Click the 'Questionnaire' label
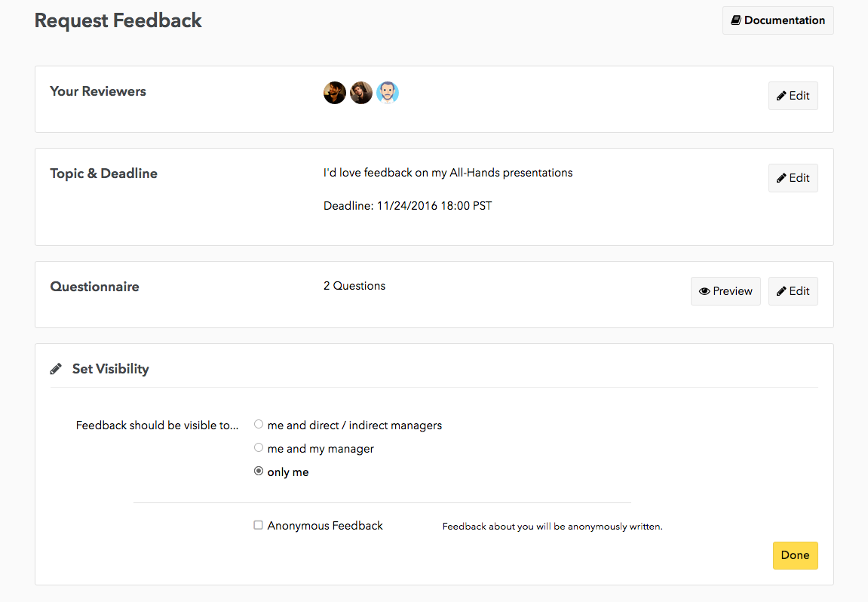Viewport: 868px width, 602px height. [95, 287]
